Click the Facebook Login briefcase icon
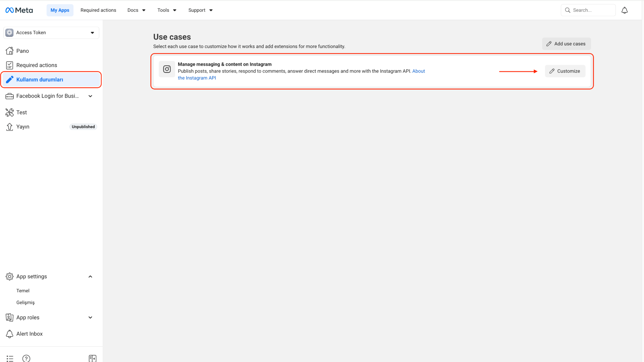The image size is (644, 362). (10, 96)
